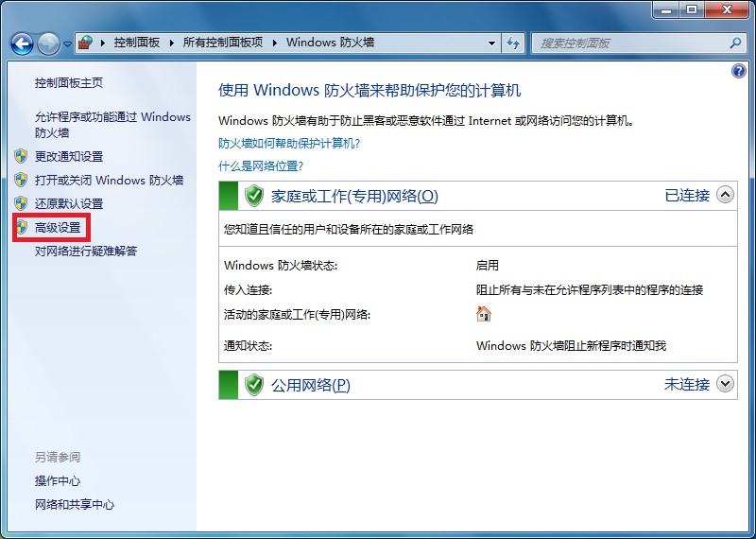756x539 pixels.
Task: Open 防火墙如何帮助保护计算机? help link
Action: pyautogui.click(x=289, y=144)
